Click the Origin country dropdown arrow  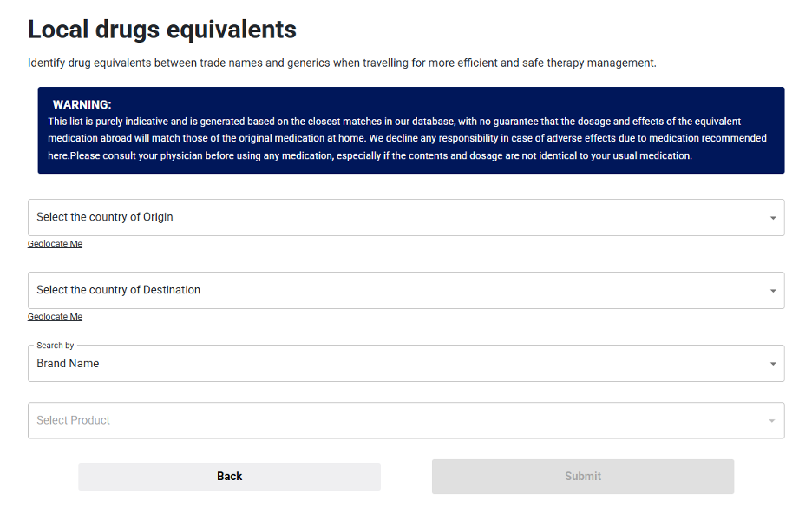[773, 218]
